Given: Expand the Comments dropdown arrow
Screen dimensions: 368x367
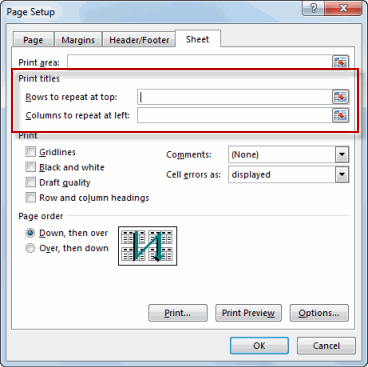Looking at the screenshot, I should pyautogui.click(x=342, y=155).
